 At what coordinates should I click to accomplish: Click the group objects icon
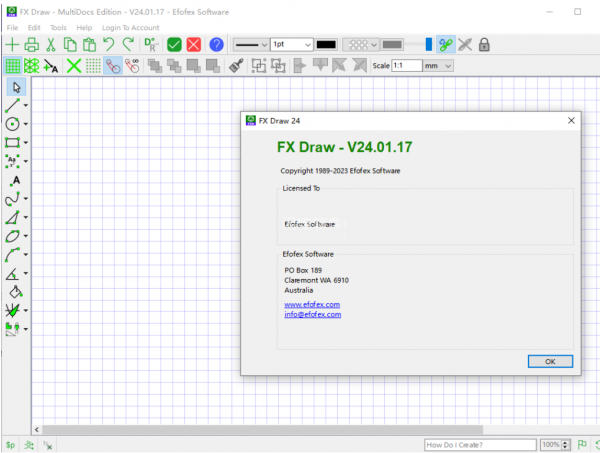click(259, 66)
